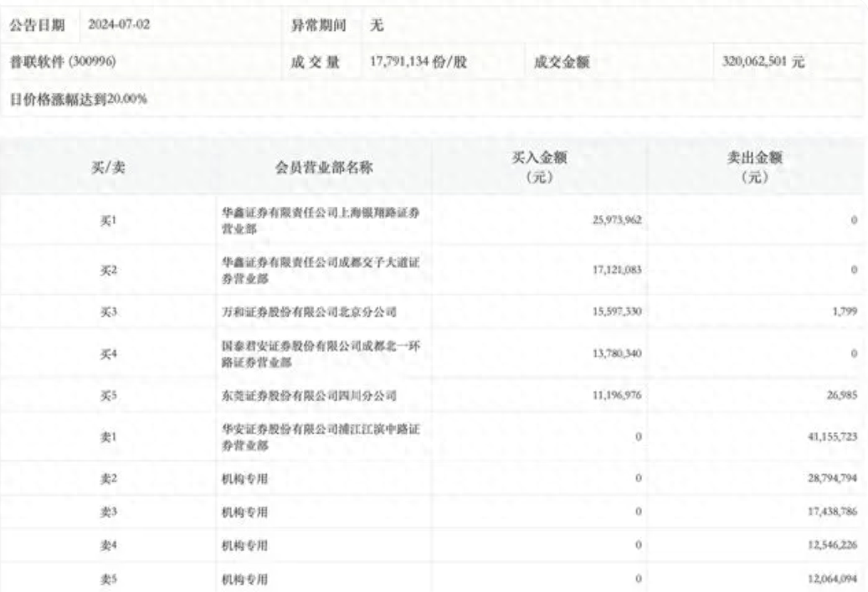Screen dimensions: 868x592
Task: Click the 买4 row label
Action: tap(108, 354)
